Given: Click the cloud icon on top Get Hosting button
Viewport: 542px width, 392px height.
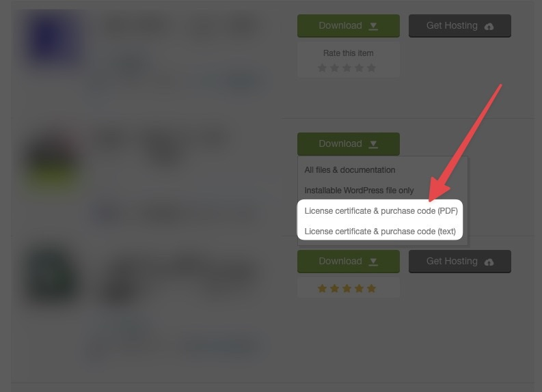Looking at the screenshot, I should tap(489, 26).
